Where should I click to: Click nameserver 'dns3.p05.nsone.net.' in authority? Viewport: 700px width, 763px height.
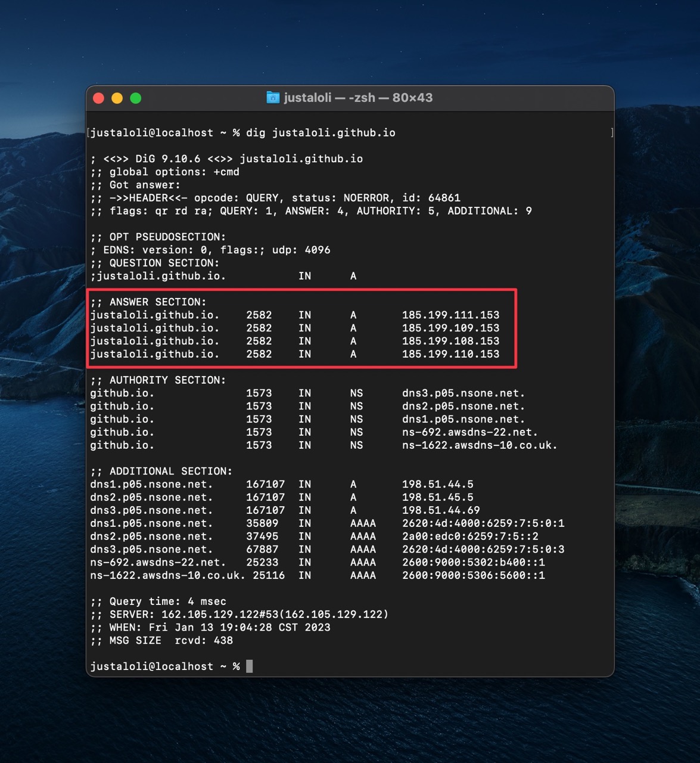click(x=464, y=393)
